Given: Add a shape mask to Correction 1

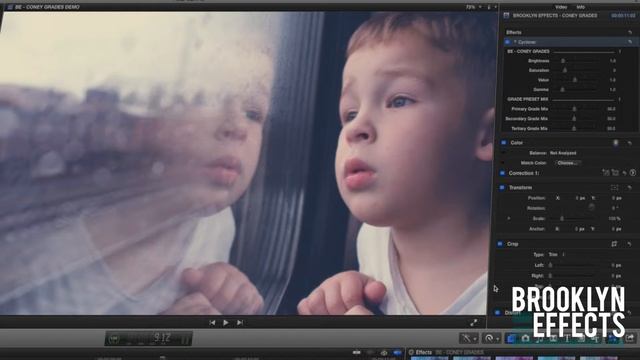Looking at the screenshot, I should point(615,173).
